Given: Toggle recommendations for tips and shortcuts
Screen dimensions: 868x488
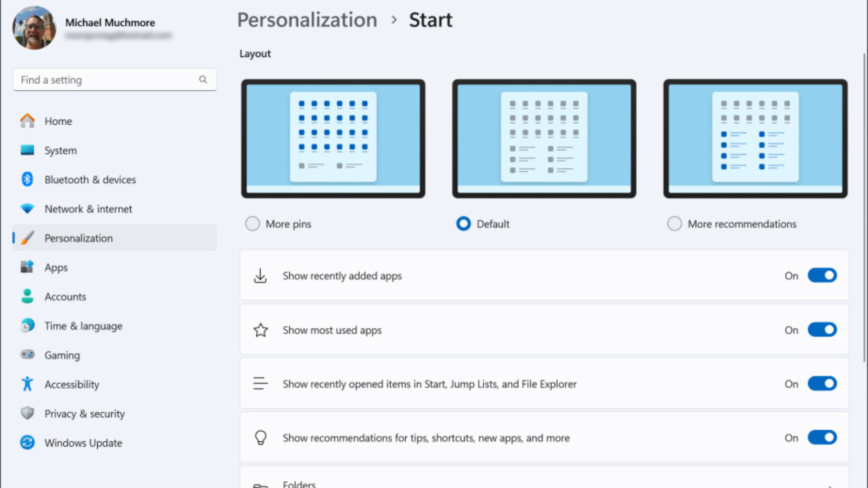Looking at the screenshot, I should tap(822, 438).
